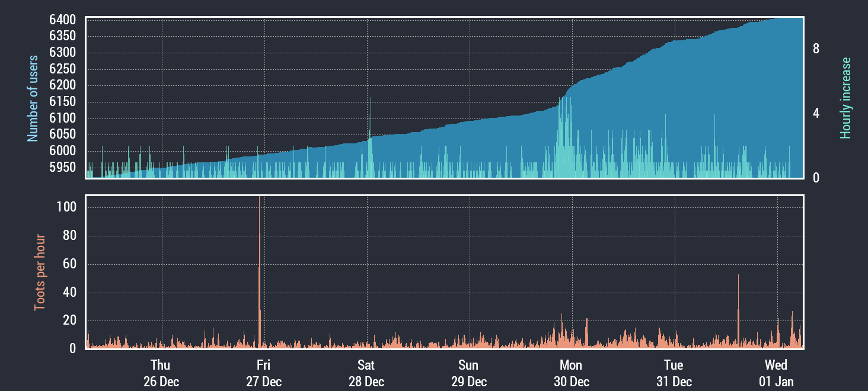Click the 4 tick on the hourly increase axis

[816, 113]
